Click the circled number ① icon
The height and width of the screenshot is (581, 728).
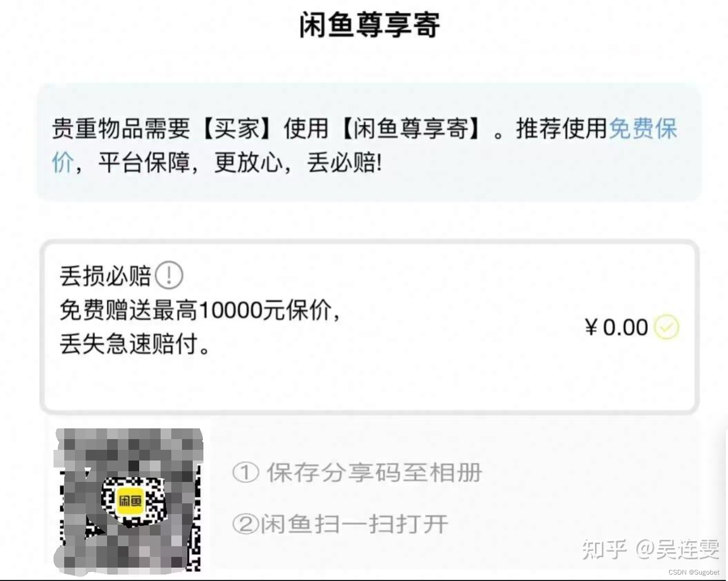pyautogui.click(x=246, y=472)
